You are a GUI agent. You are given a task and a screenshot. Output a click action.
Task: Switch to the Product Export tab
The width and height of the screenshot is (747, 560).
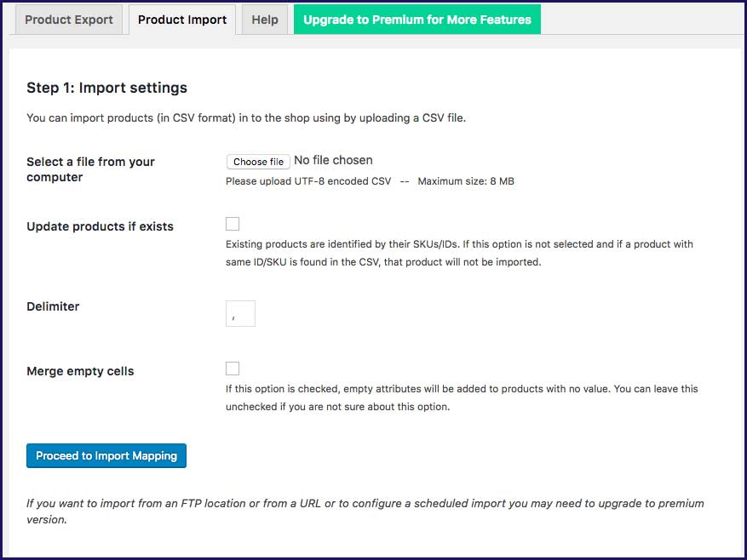click(70, 20)
